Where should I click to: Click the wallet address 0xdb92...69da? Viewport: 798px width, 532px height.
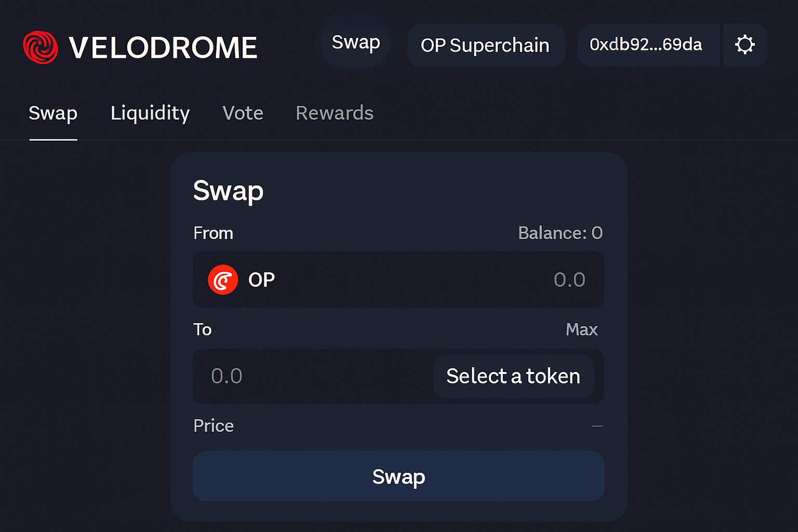click(647, 45)
